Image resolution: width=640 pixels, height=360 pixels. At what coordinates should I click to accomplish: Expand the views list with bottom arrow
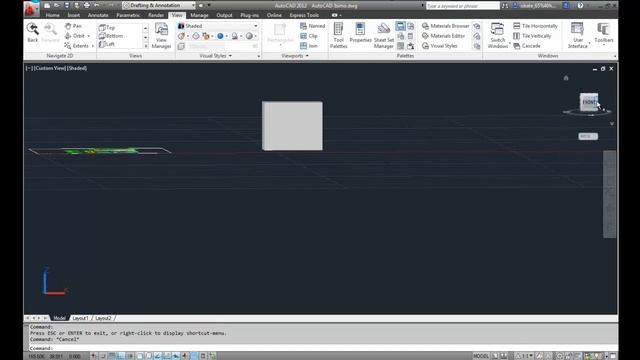point(146,46)
